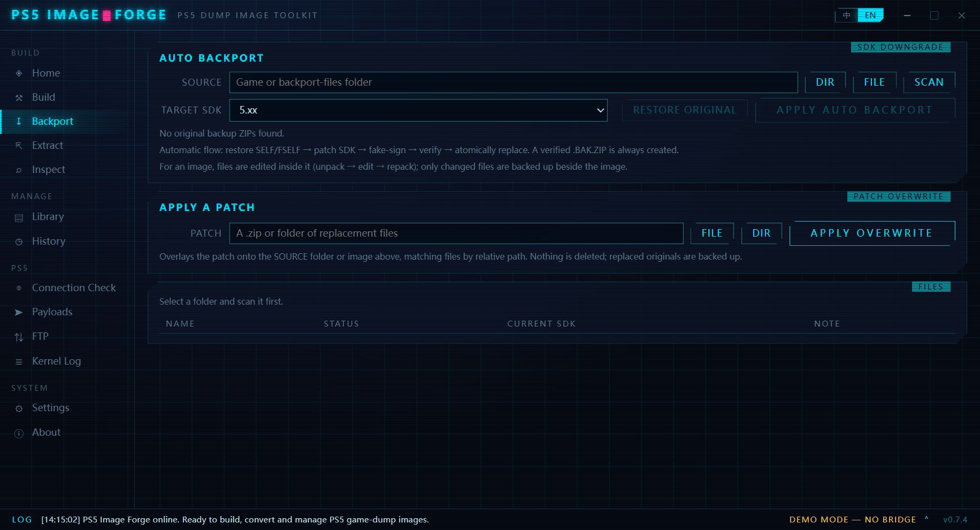
Task: Click Apply Overwrite
Action: coord(872,233)
